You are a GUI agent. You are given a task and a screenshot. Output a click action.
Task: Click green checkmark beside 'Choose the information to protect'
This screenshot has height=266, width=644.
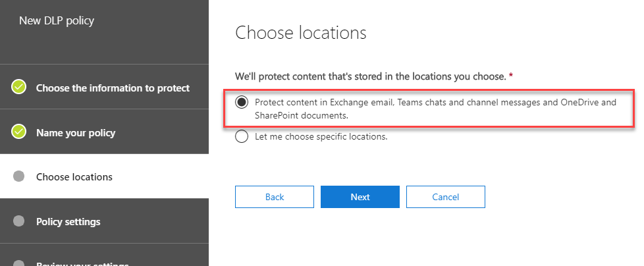click(x=19, y=87)
